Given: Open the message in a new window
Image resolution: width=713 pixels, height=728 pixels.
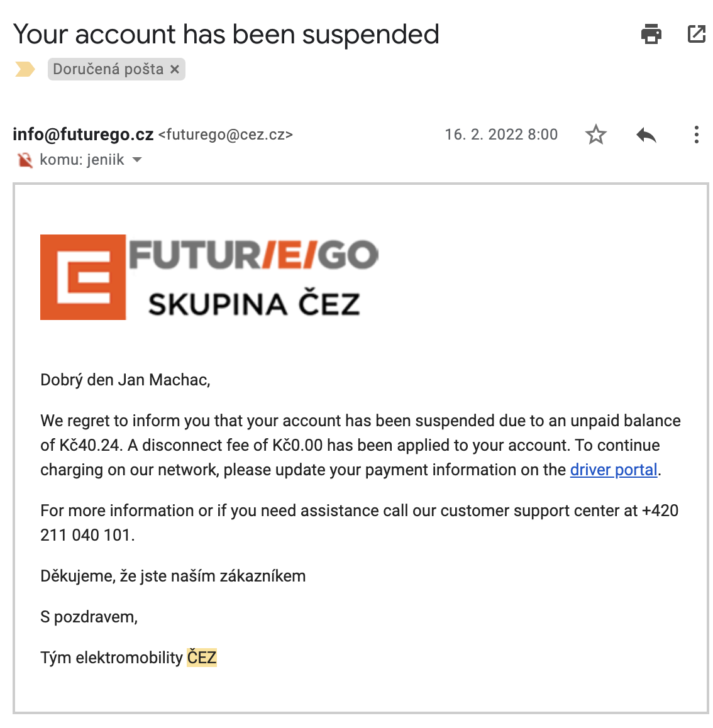Looking at the screenshot, I should pyautogui.click(x=696, y=34).
